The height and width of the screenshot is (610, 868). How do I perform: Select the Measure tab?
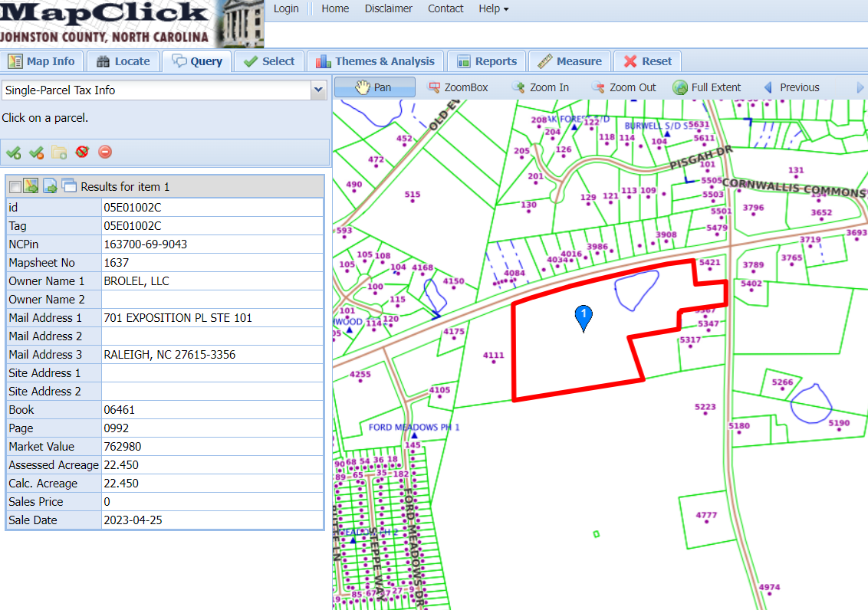(x=570, y=61)
